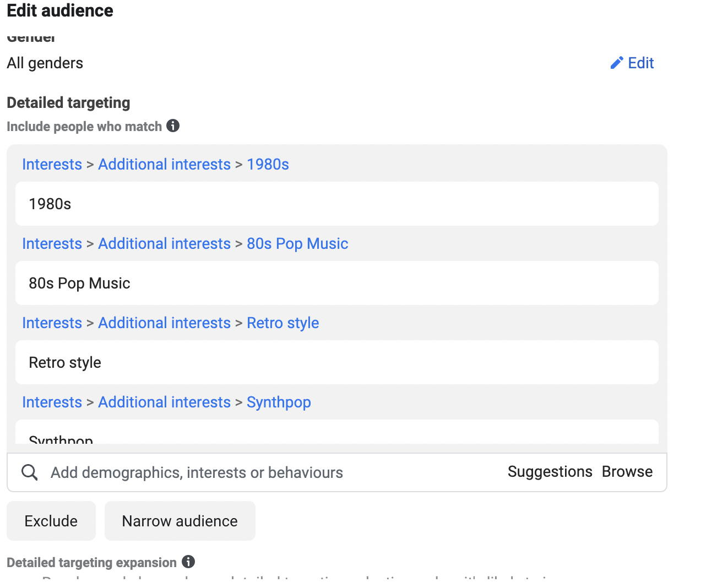This screenshot has width=717, height=588.
Task: Select the 80s Pop Music interest entry row
Action: (x=336, y=284)
